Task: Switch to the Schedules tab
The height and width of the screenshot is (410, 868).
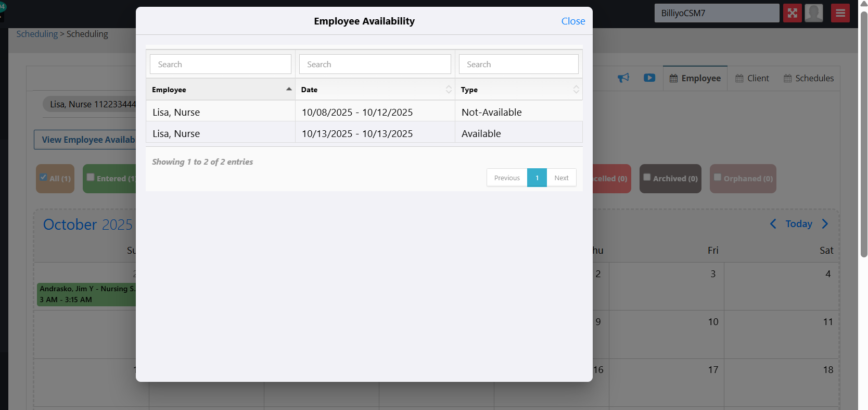Action: point(809,78)
